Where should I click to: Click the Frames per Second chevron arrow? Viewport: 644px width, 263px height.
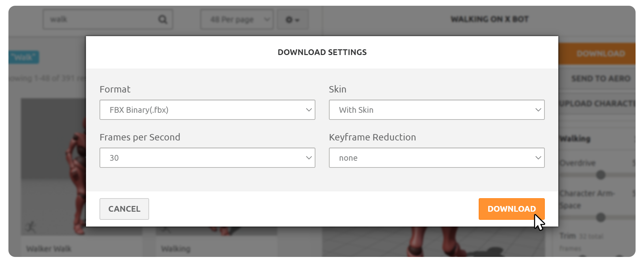pos(309,158)
